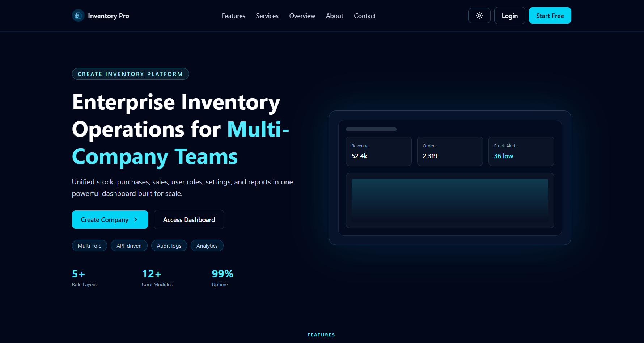644x343 pixels.
Task: Click Access Dashboard
Action: 189,219
